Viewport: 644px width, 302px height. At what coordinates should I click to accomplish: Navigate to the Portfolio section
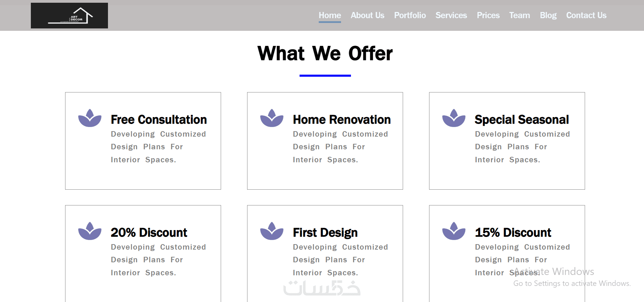pos(410,15)
